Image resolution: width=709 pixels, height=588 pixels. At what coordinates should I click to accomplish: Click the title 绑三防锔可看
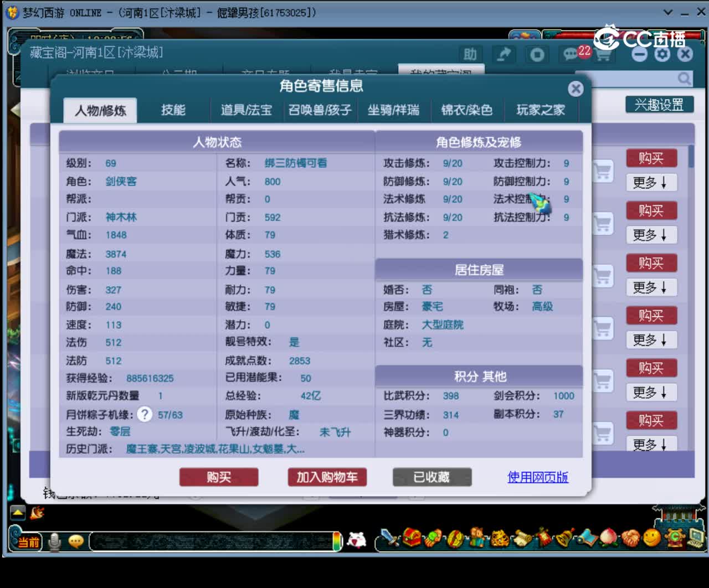[x=296, y=163]
